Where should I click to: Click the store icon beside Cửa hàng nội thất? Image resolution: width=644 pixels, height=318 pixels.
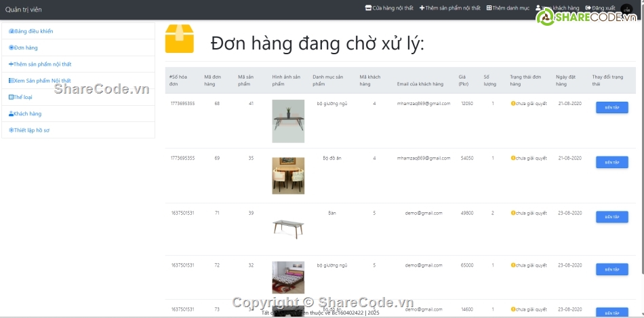368,8
